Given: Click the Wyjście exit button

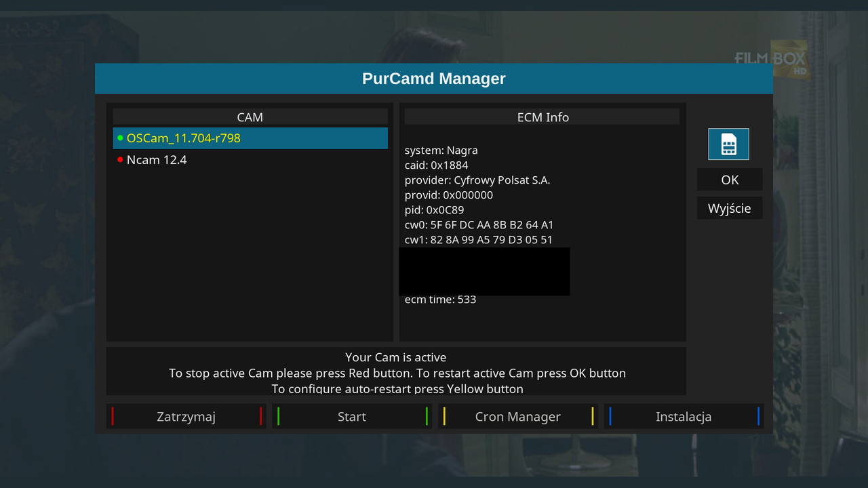Looking at the screenshot, I should (x=730, y=208).
